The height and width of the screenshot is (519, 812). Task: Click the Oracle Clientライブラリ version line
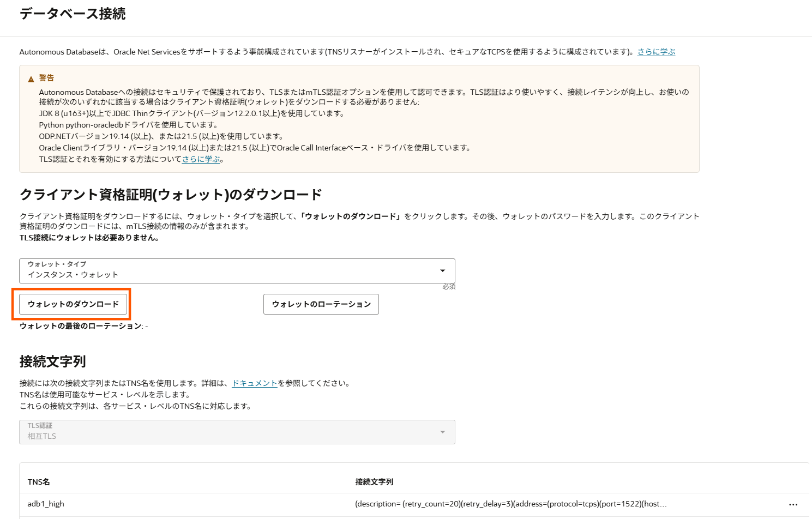[x=255, y=148]
